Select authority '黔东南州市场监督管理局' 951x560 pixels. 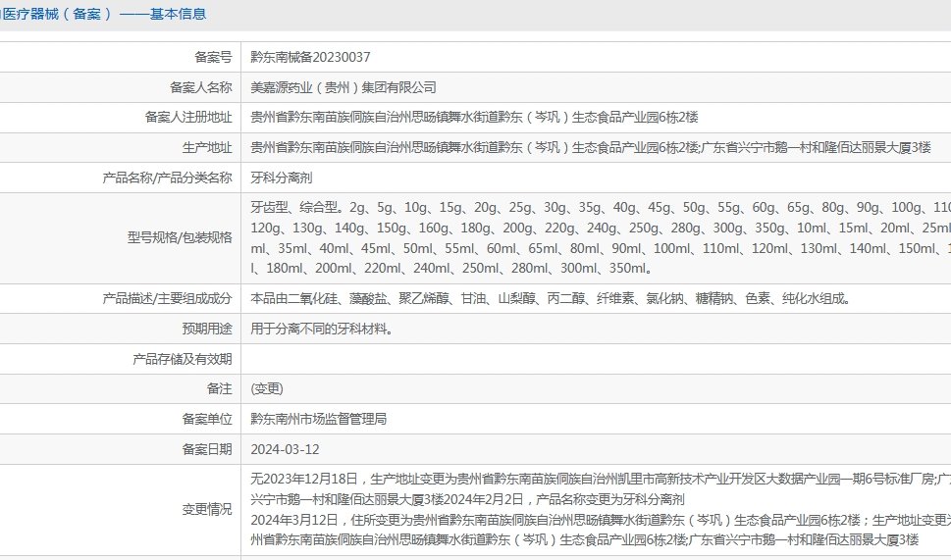pos(318,419)
